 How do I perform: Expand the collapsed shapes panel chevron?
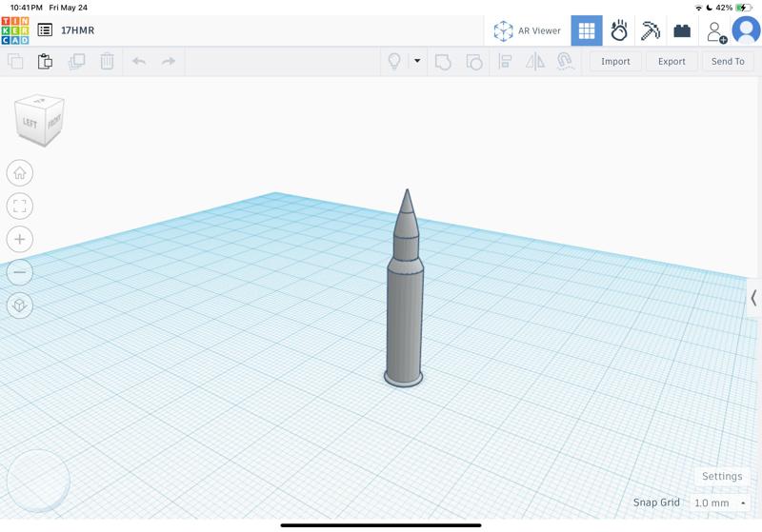point(753,298)
